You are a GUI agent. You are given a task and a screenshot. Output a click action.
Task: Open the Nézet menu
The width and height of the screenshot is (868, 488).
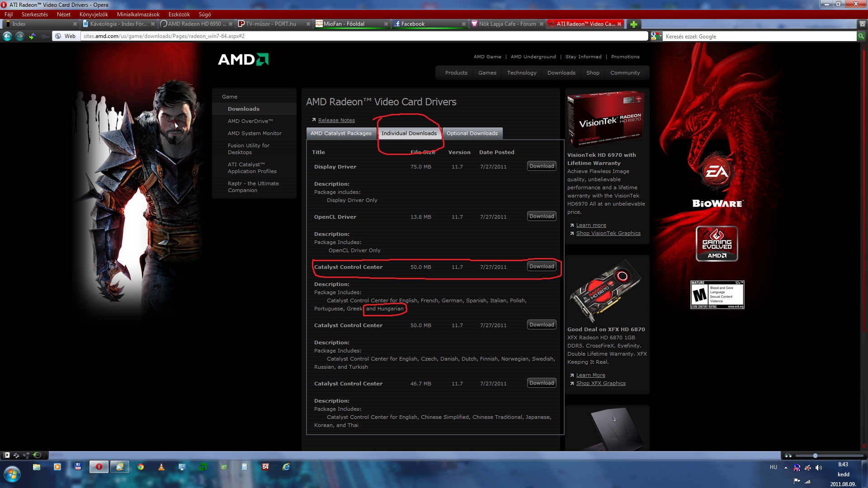[x=64, y=14]
